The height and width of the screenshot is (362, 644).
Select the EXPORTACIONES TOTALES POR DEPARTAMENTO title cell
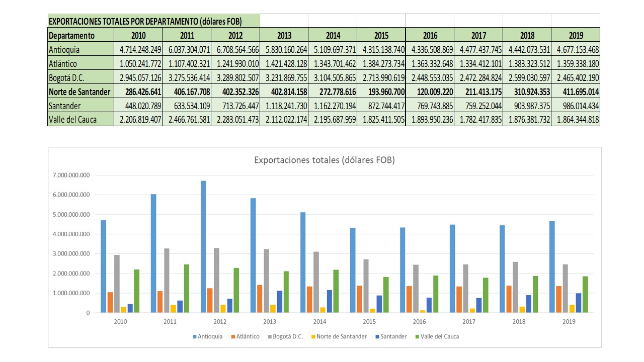point(146,22)
